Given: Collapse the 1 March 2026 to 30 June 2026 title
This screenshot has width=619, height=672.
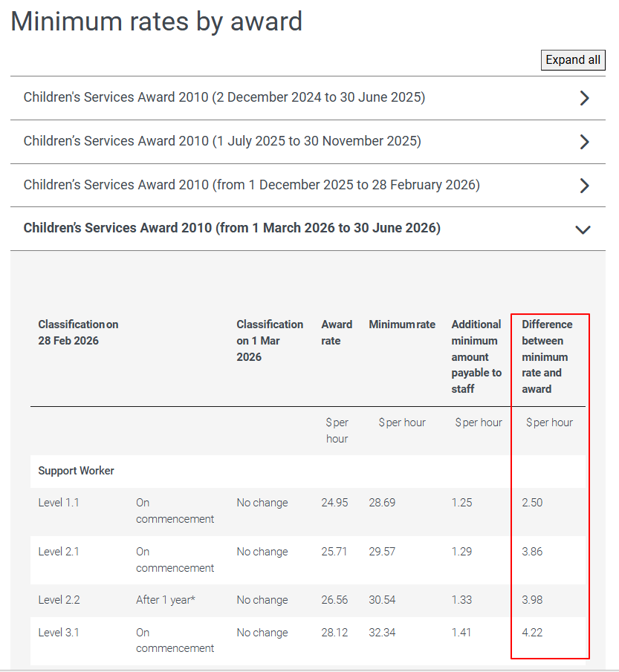Looking at the screenshot, I should [x=232, y=228].
